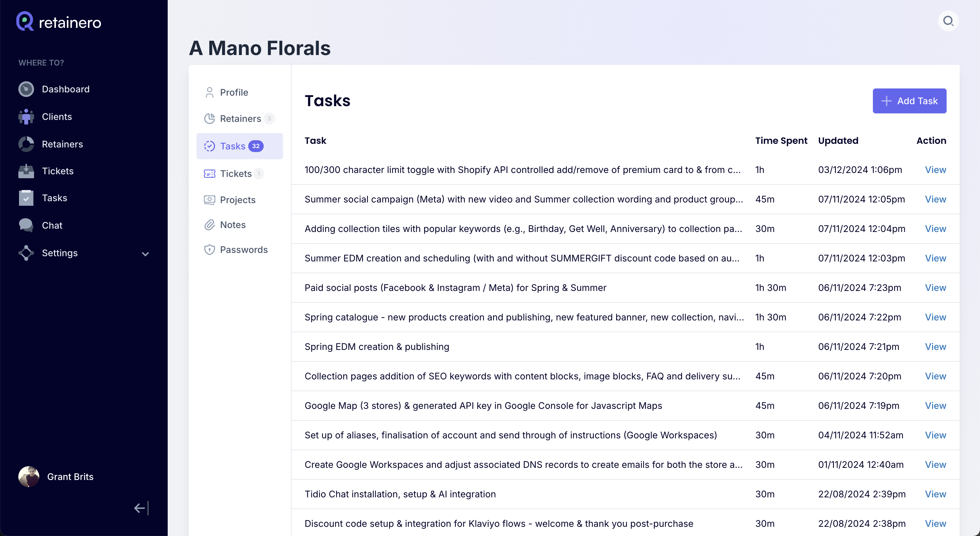Click the Add Task button
Viewport: 980px width, 536px height.
[x=909, y=101]
